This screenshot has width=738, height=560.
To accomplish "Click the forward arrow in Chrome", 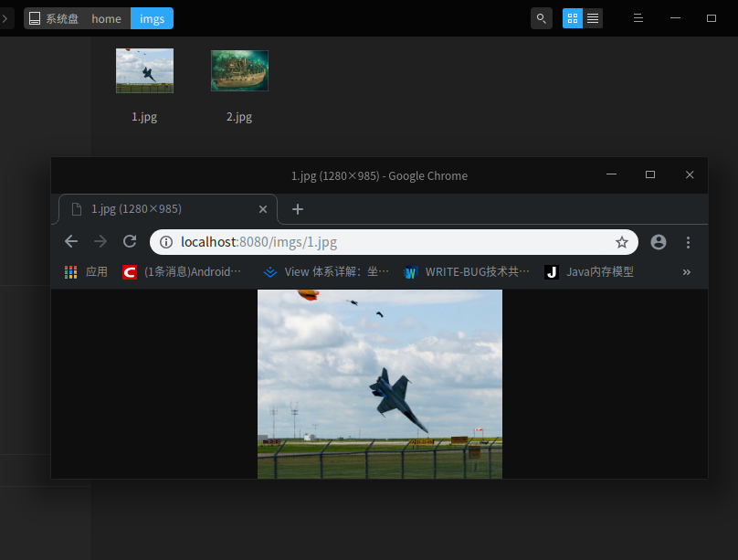I will (x=100, y=242).
